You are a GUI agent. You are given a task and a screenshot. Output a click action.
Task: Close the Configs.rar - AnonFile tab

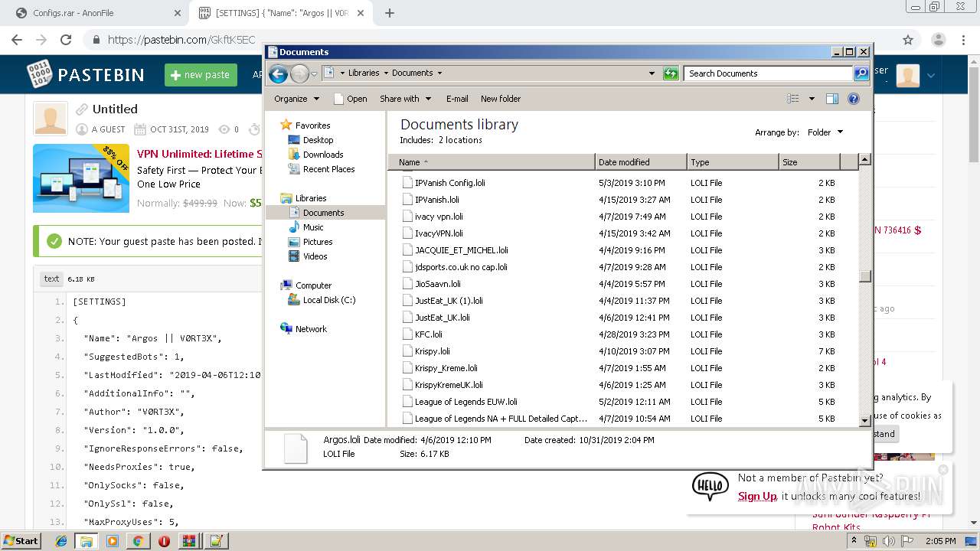coord(177,13)
